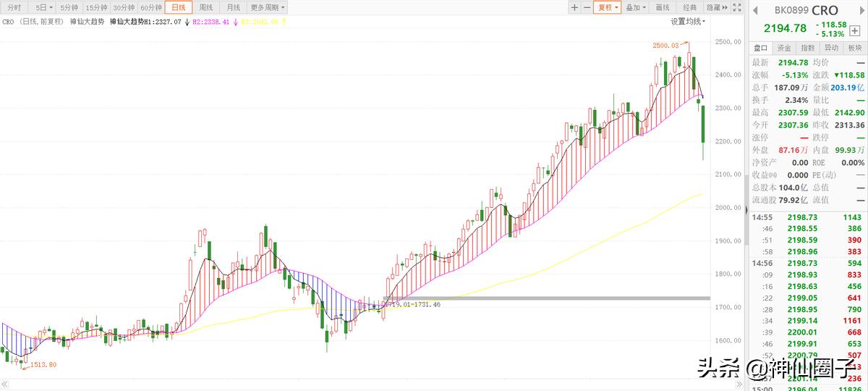Open the 异动 tab
Screen dimensions: 868x391
pyautogui.click(x=831, y=48)
